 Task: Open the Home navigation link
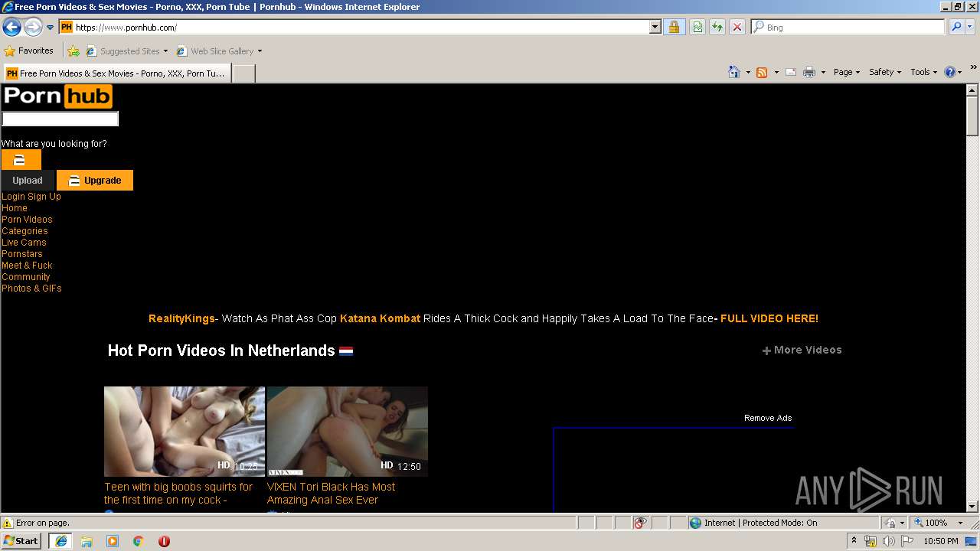[15, 208]
